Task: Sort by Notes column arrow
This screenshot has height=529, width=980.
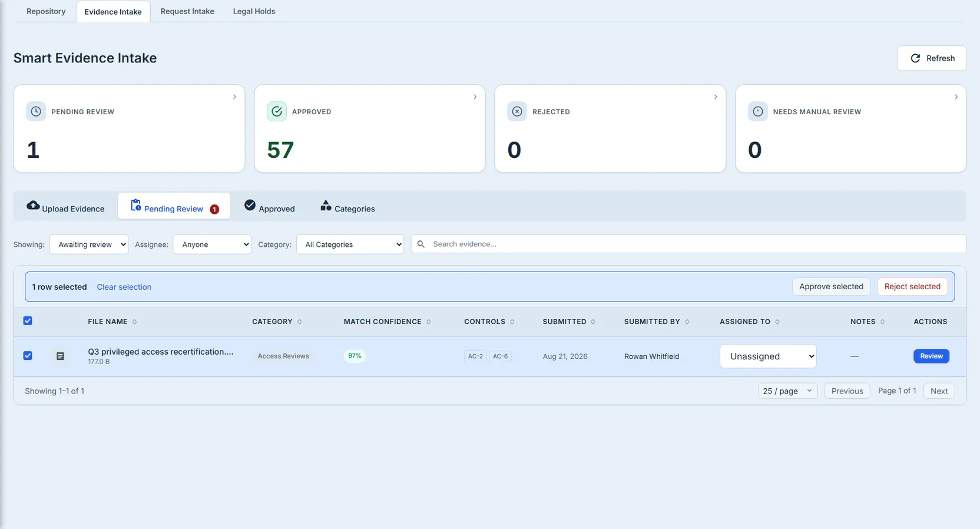Action: 882,322
